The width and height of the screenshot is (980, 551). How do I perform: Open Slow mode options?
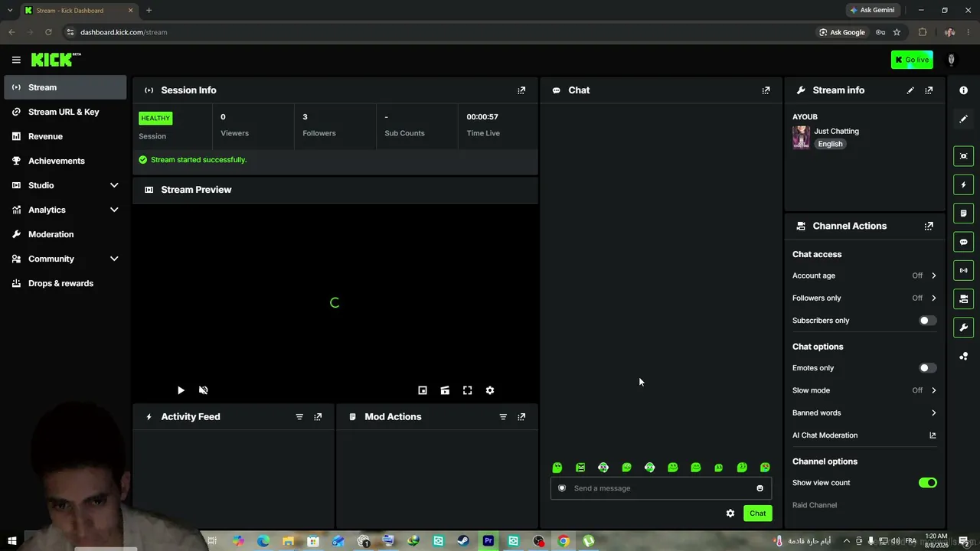(864, 390)
